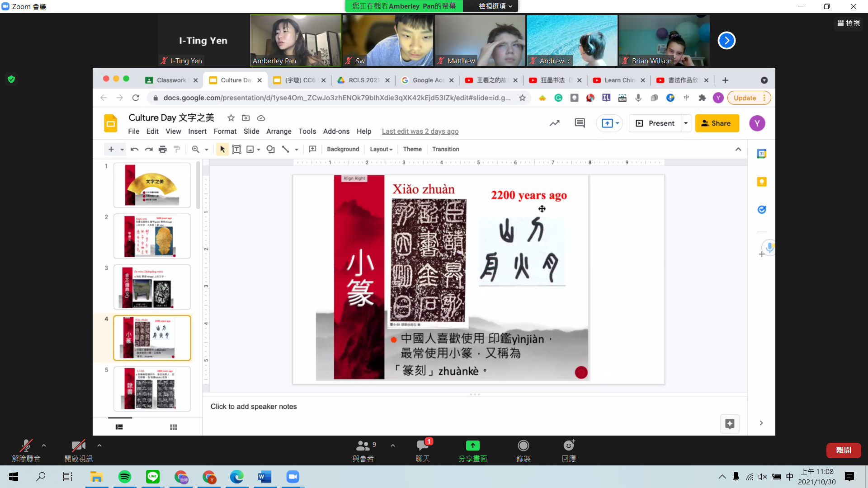
Task: Expand new slide layout dropdown arrow
Action: click(x=122, y=149)
